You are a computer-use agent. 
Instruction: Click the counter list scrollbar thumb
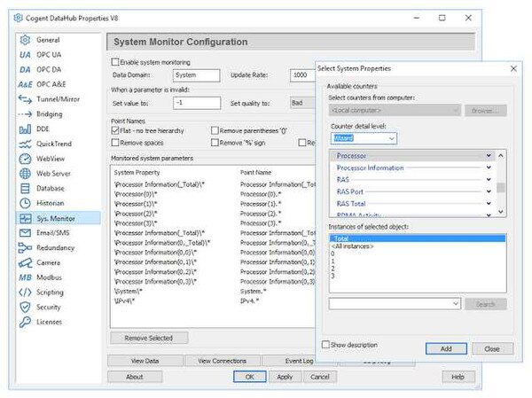500,188
